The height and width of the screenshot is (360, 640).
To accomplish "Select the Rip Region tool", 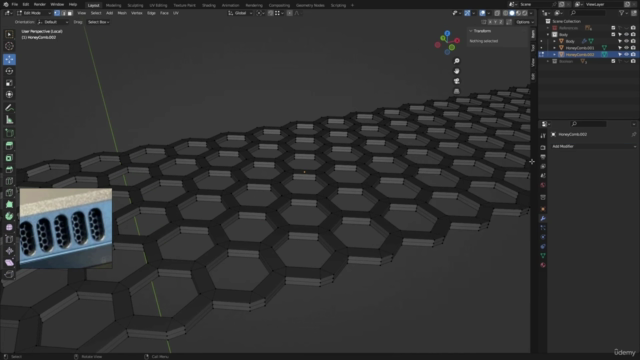I will (x=9, y=274).
